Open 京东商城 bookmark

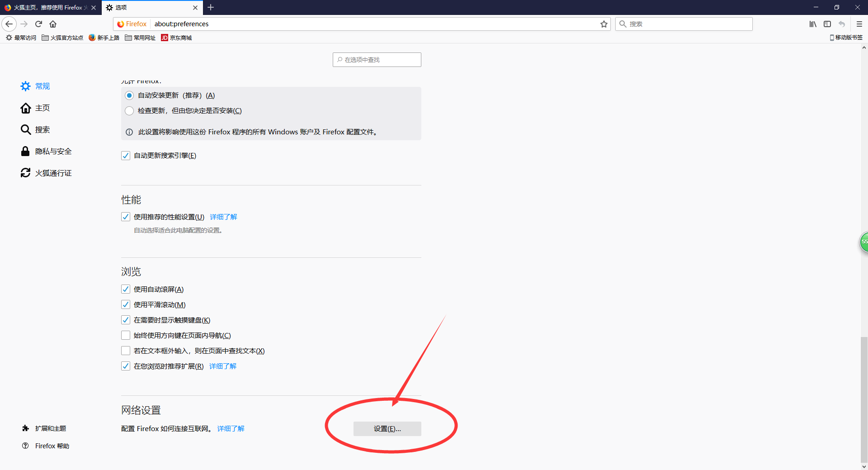[177, 38]
